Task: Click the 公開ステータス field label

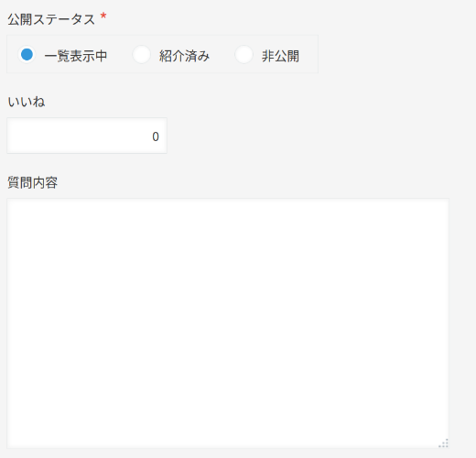Action: 51,19
